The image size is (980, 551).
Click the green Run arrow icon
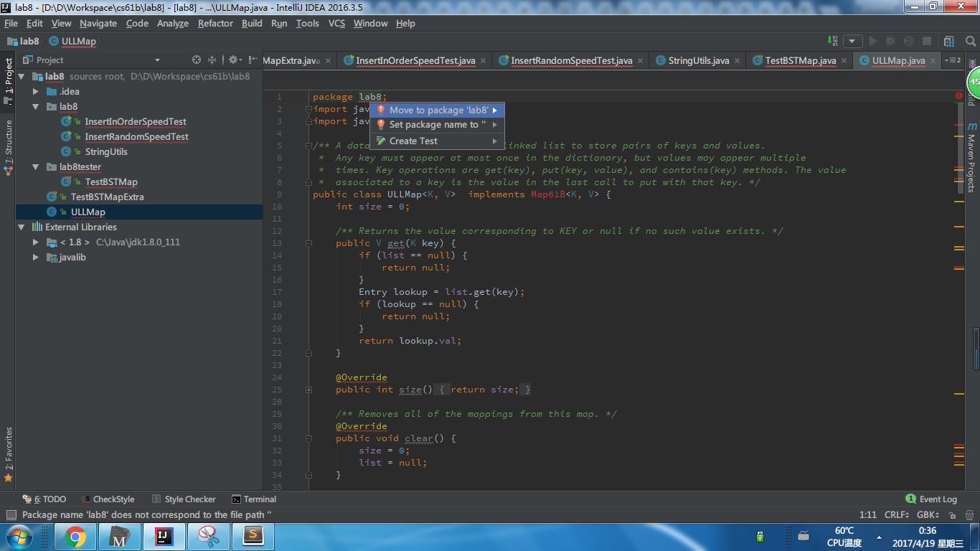873,42
